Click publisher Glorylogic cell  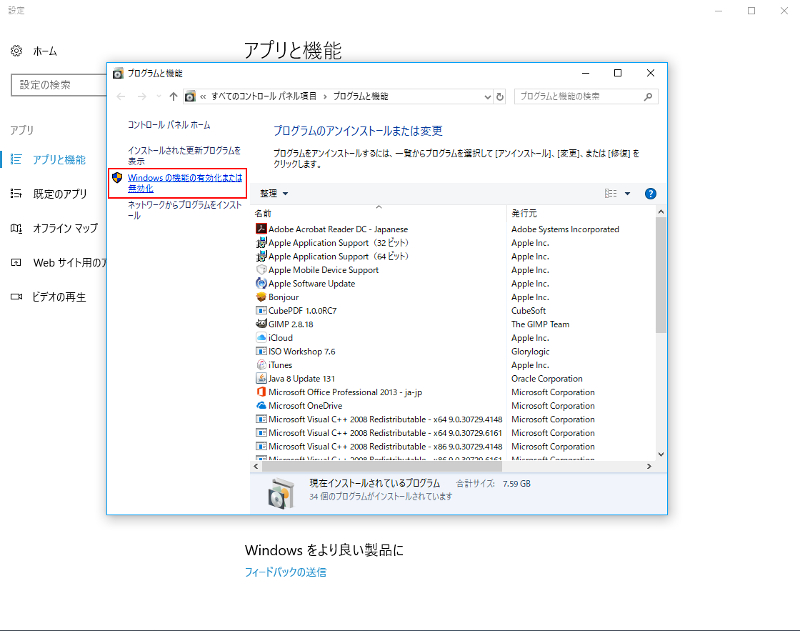click(530, 351)
